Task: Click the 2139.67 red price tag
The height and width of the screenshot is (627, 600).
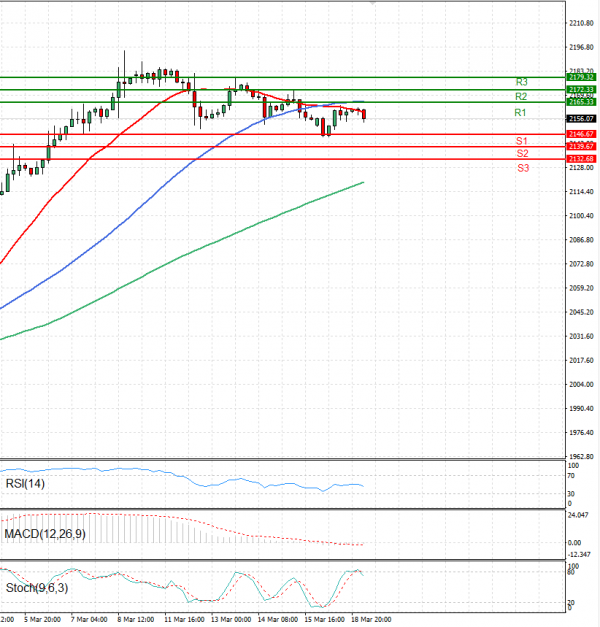Action: click(582, 146)
